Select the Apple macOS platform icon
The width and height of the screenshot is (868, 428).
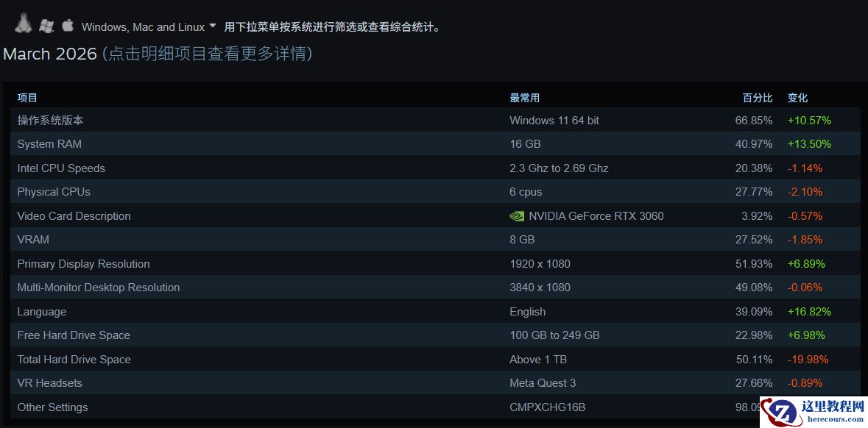[x=67, y=24]
